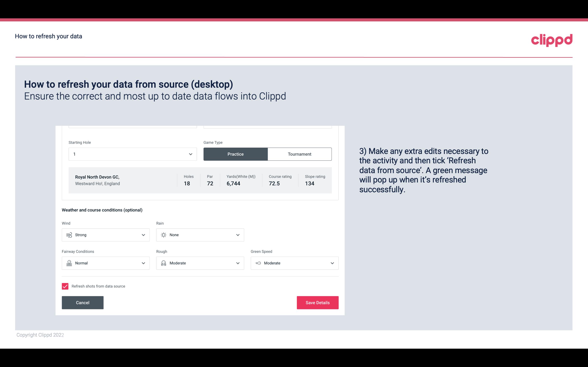
Task: Click the Clippd logo icon
Action: 552,39
